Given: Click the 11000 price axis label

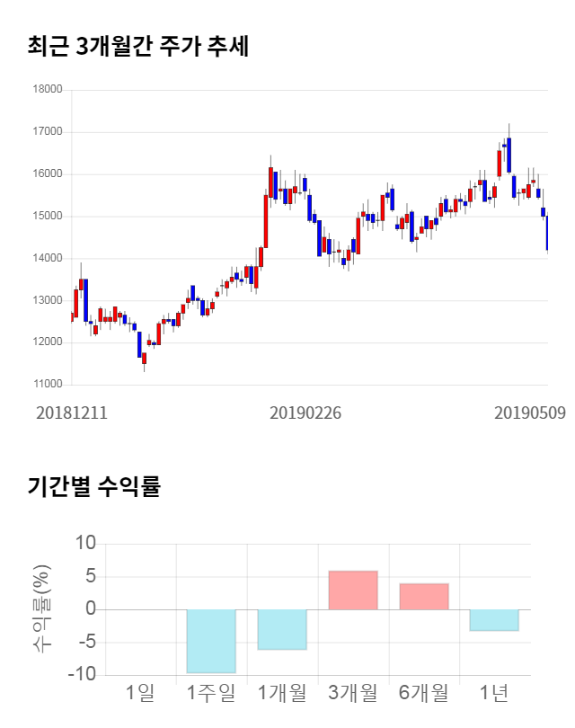Looking at the screenshot, I should (47, 385).
